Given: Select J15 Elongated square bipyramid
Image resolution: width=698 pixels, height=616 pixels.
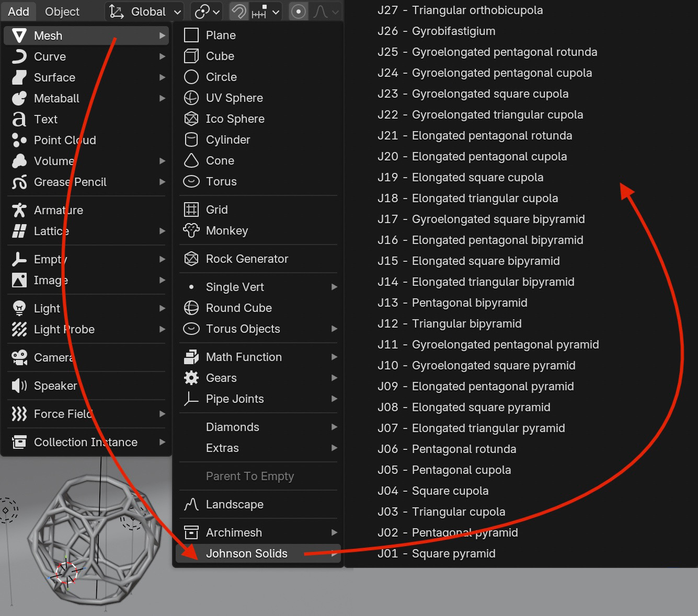Looking at the screenshot, I should (x=468, y=261).
